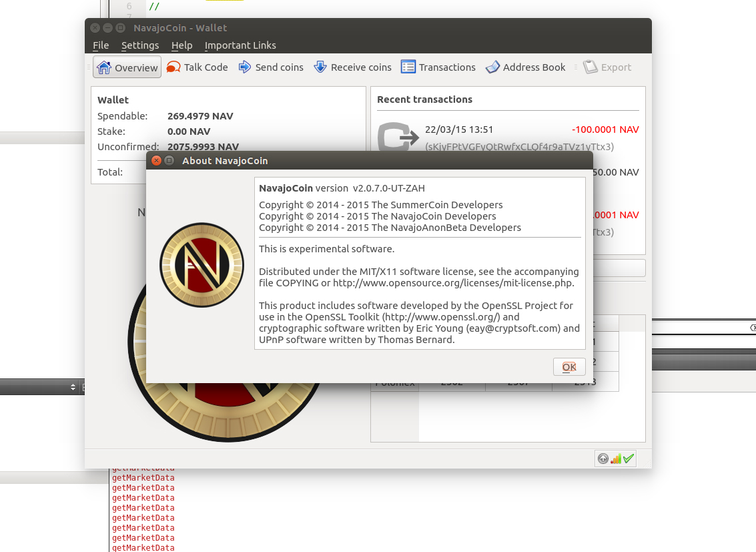Click the Spendable balance 269.4979 NAV
Image resolution: width=756 pixels, height=552 pixels.
coord(200,116)
